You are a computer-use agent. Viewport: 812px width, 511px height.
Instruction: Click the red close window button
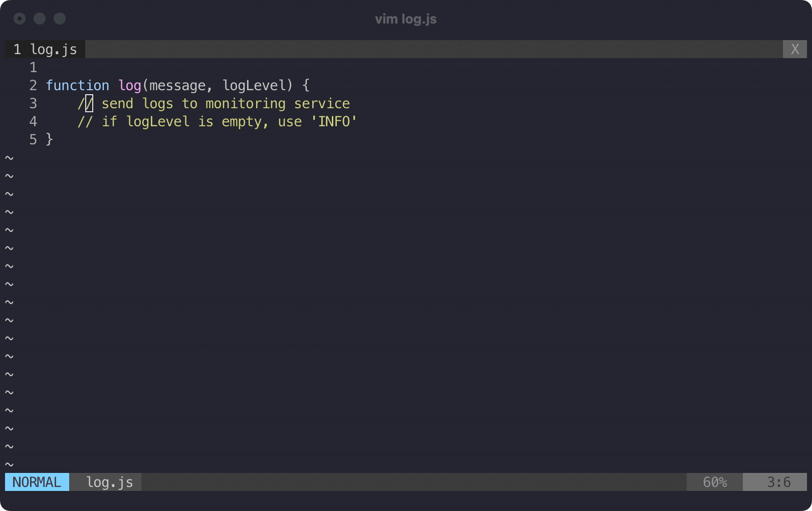(x=20, y=19)
